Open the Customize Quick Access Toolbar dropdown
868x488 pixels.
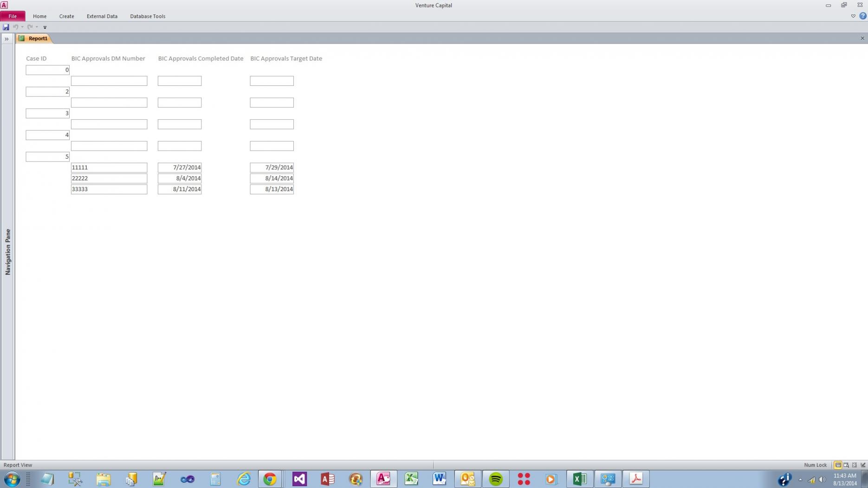[45, 27]
